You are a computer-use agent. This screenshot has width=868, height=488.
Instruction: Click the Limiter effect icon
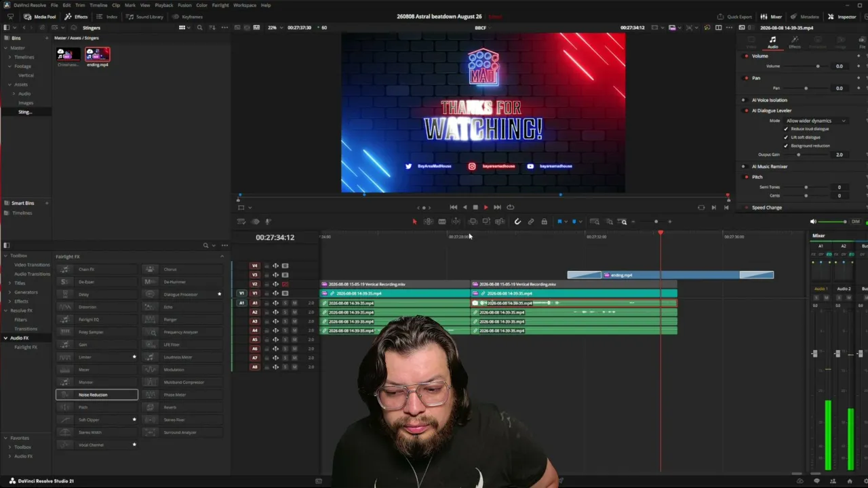pos(64,357)
